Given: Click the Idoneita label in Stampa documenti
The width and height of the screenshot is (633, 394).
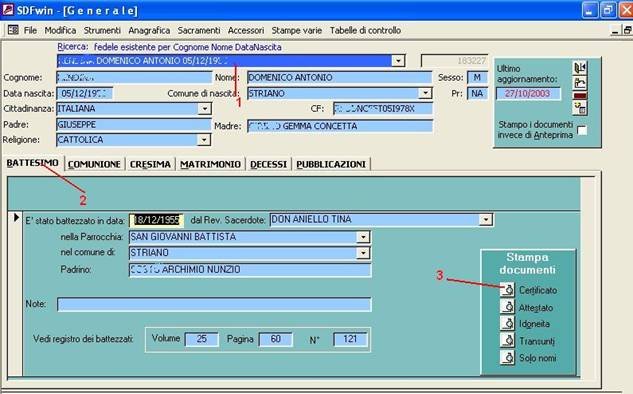Looking at the screenshot, I should 534,324.
